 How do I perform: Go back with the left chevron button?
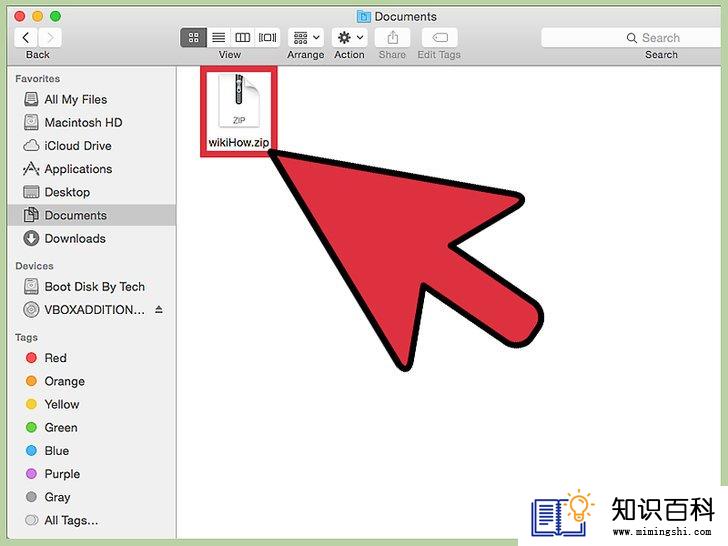26,38
